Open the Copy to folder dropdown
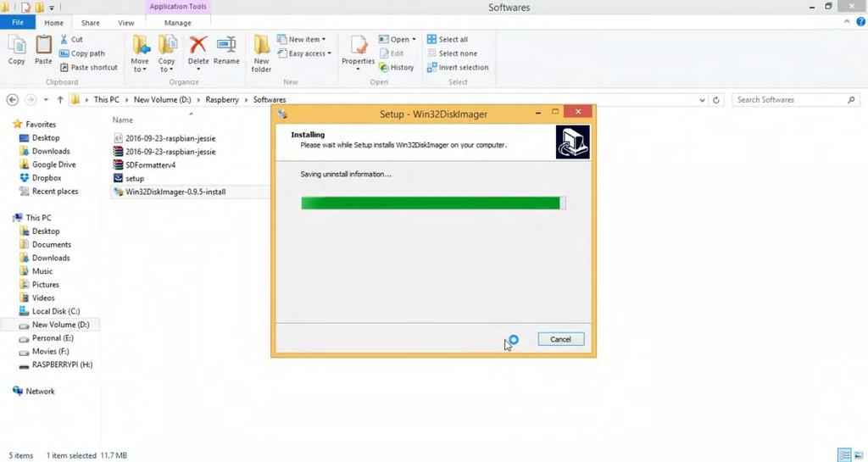This screenshot has width=868, height=462. click(167, 53)
